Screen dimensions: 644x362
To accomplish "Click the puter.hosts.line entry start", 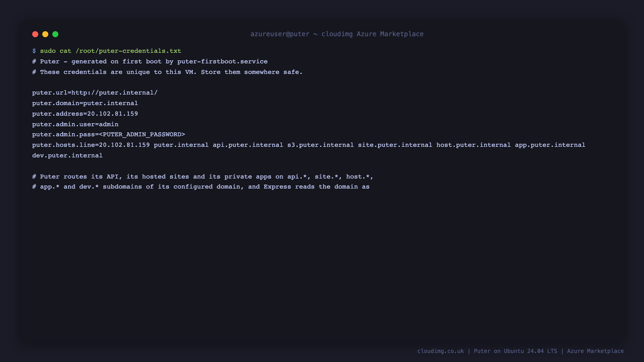I will coord(91,145).
